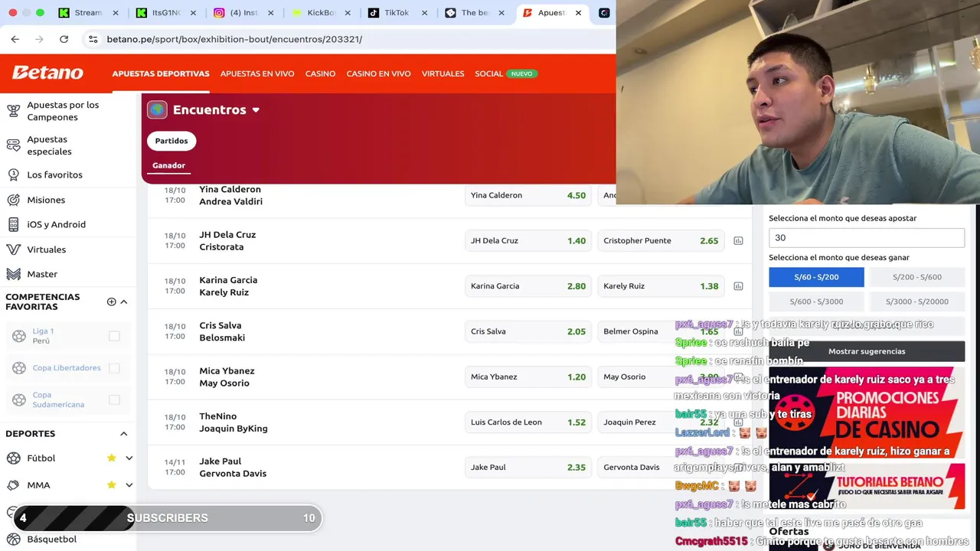Screen dimensions: 980x551
Task: Open Básquetbol ball icon
Action: coord(13,539)
